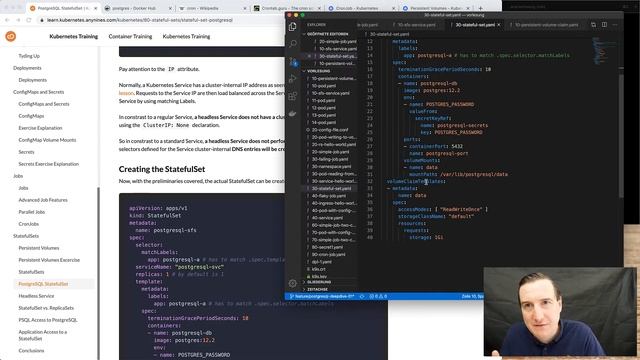
Task: Open 30-namespace.yaml in Explorer
Action: (x=331, y=166)
